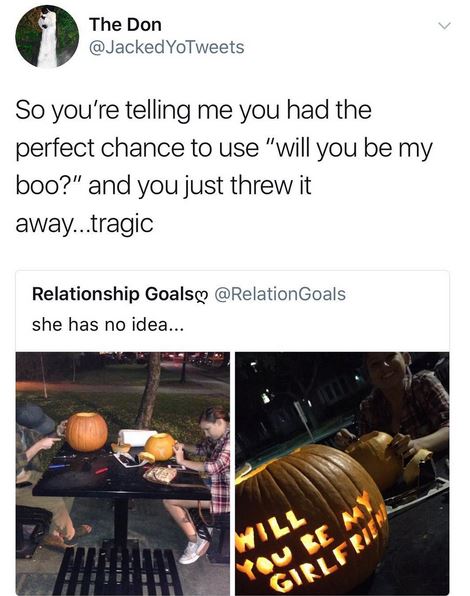Click the paper towel roll on table
The image size is (470, 596).
point(137,437)
